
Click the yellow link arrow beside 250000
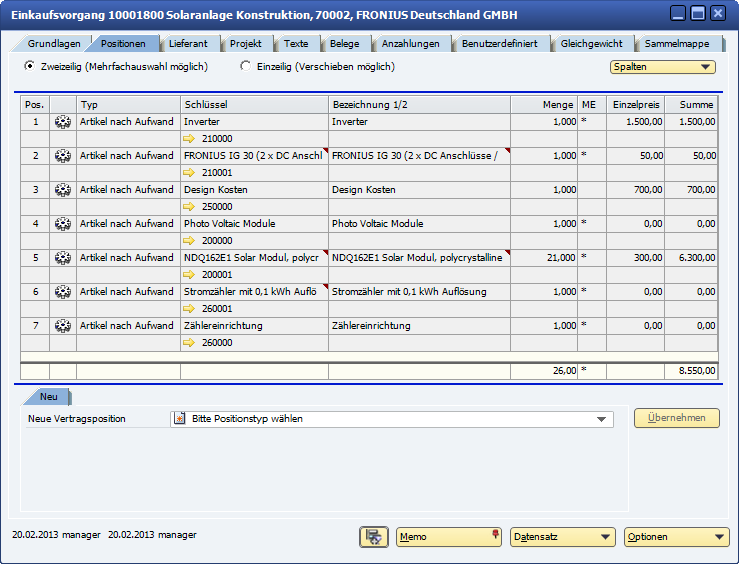[189, 207]
